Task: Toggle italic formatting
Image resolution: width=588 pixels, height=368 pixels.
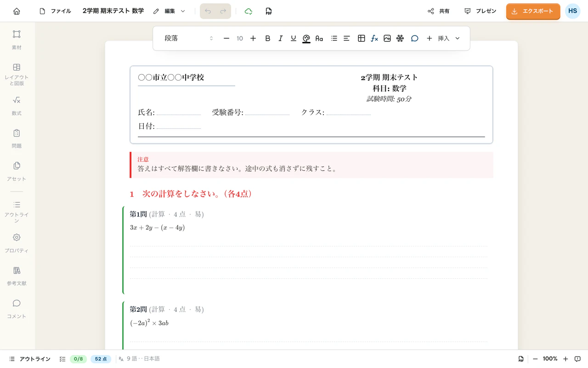Action: (281, 38)
